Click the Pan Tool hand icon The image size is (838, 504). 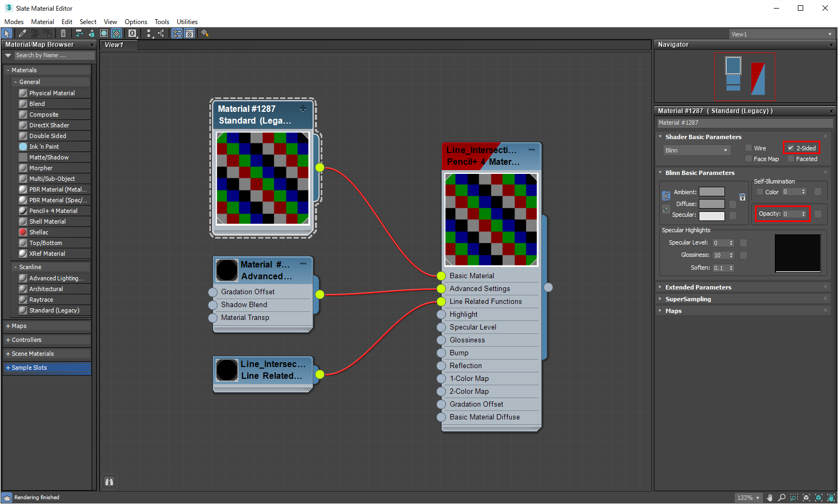[770, 498]
